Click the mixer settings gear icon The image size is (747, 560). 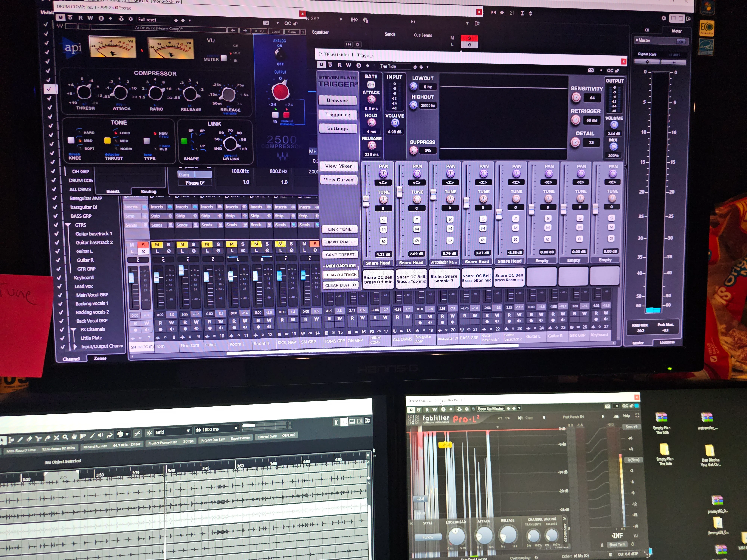(x=664, y=18)
